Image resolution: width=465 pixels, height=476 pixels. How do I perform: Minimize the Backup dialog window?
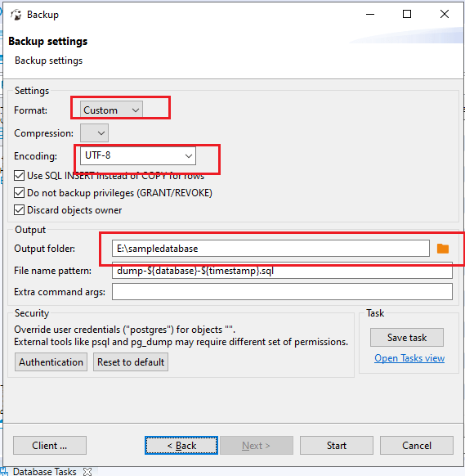pyautogui.click(x=370, y=14)
